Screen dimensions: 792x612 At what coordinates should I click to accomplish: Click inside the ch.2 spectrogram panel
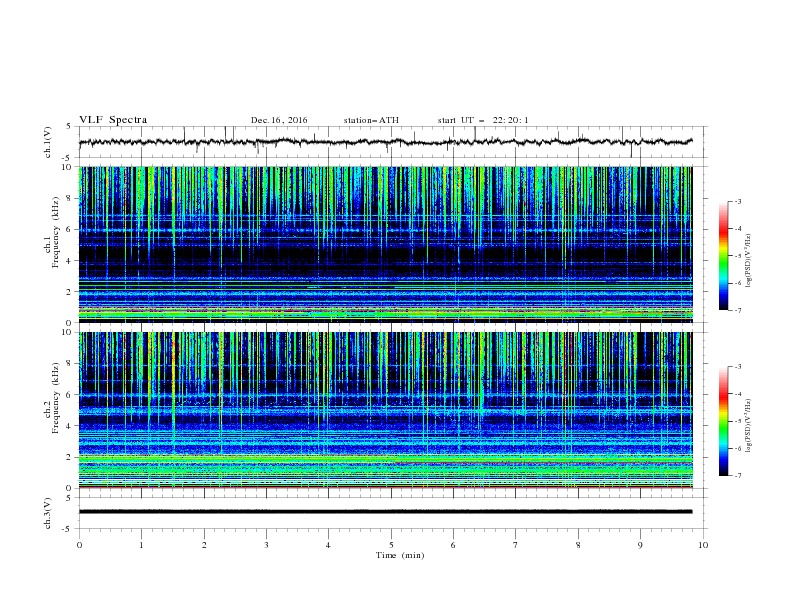coord(385,410)
